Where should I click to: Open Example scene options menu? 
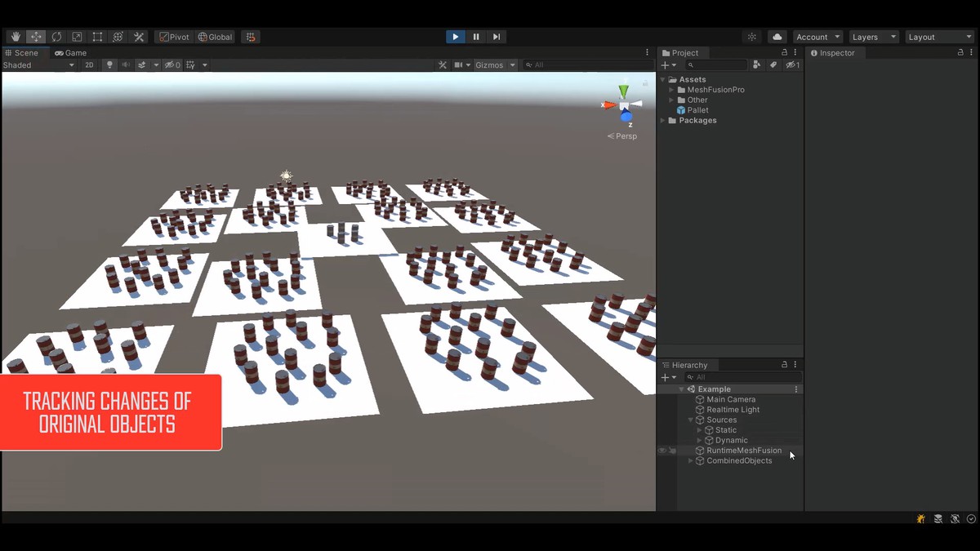tap(796, 389)
